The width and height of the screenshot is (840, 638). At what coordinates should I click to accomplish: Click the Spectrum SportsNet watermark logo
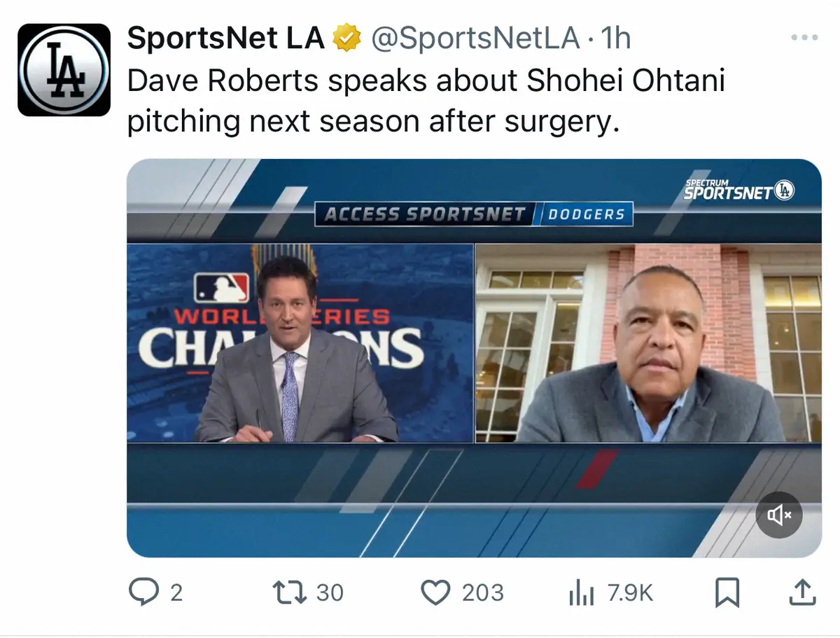tap(739, 189)
